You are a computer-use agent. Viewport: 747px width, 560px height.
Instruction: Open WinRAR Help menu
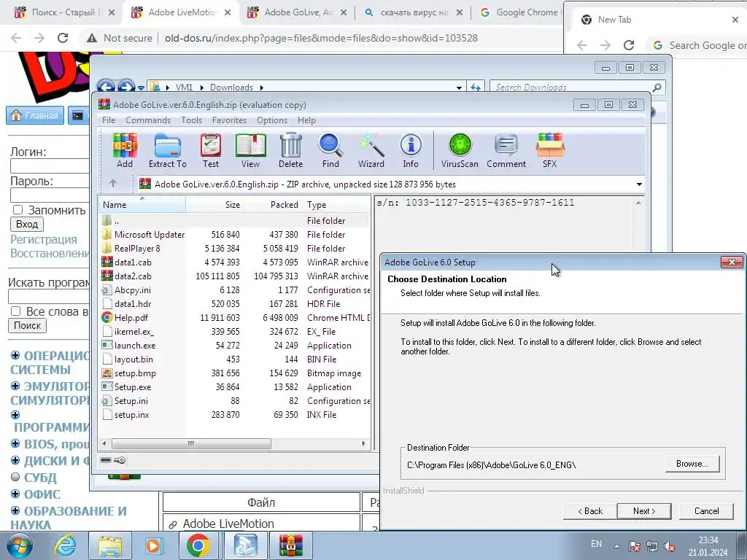click(x=306, y=120)
